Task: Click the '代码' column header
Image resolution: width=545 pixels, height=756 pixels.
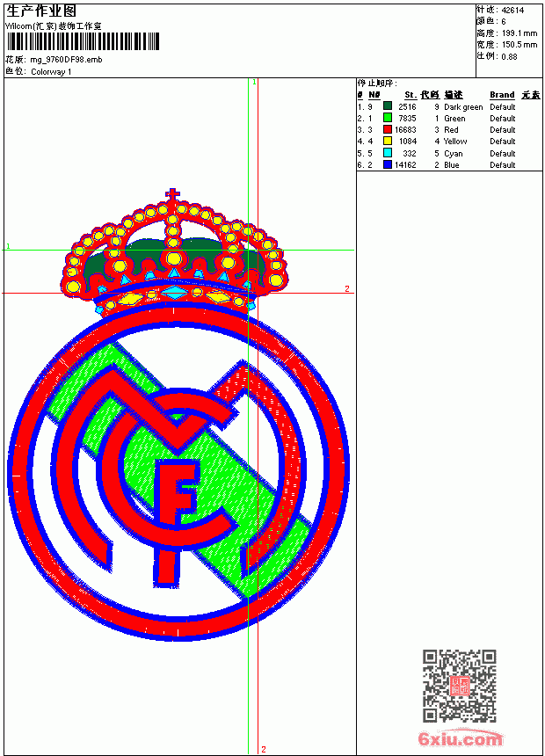Action: tap(430, 95)
